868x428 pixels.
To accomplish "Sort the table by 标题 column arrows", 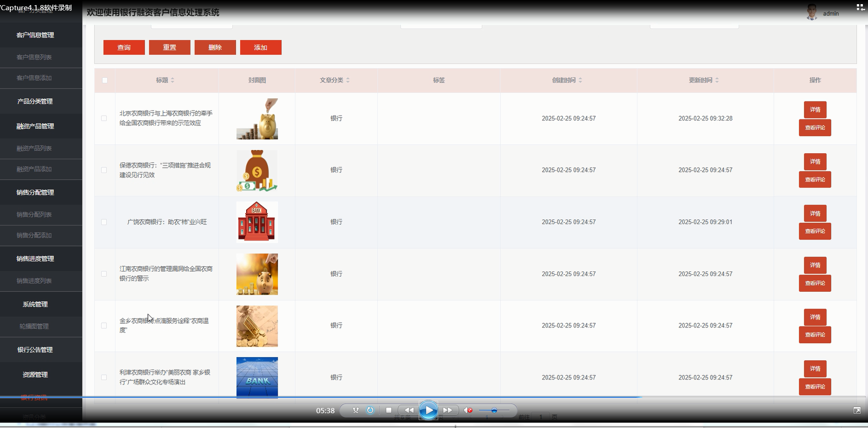I will point(172,80).
